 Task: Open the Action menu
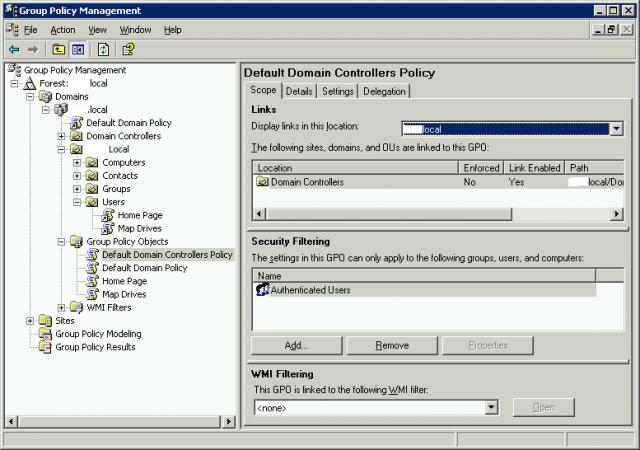[x=63, y=30]
